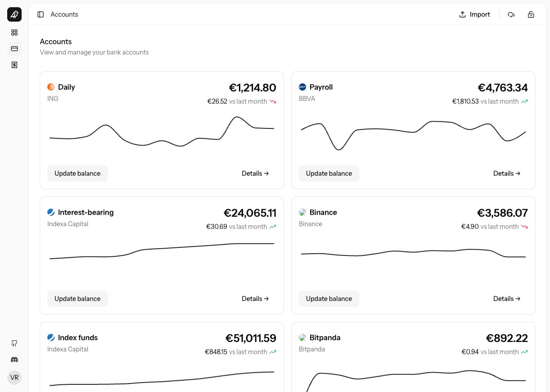Click the cloud sync status icon

(511, 14)
